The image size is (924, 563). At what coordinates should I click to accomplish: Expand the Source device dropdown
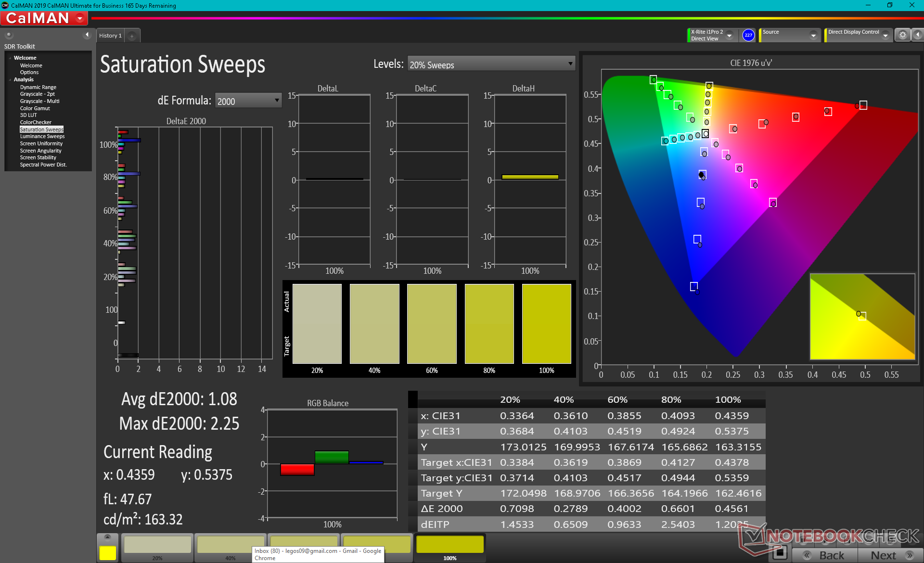point(813,35)
